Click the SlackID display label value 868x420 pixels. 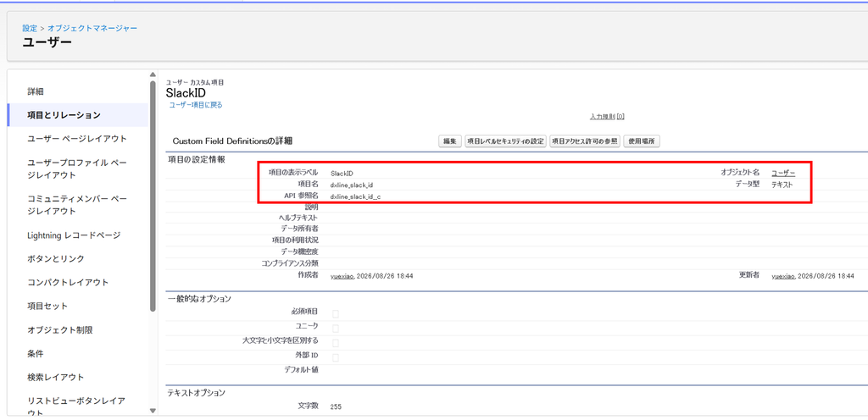pyautogui.click(x=342, y=174)
